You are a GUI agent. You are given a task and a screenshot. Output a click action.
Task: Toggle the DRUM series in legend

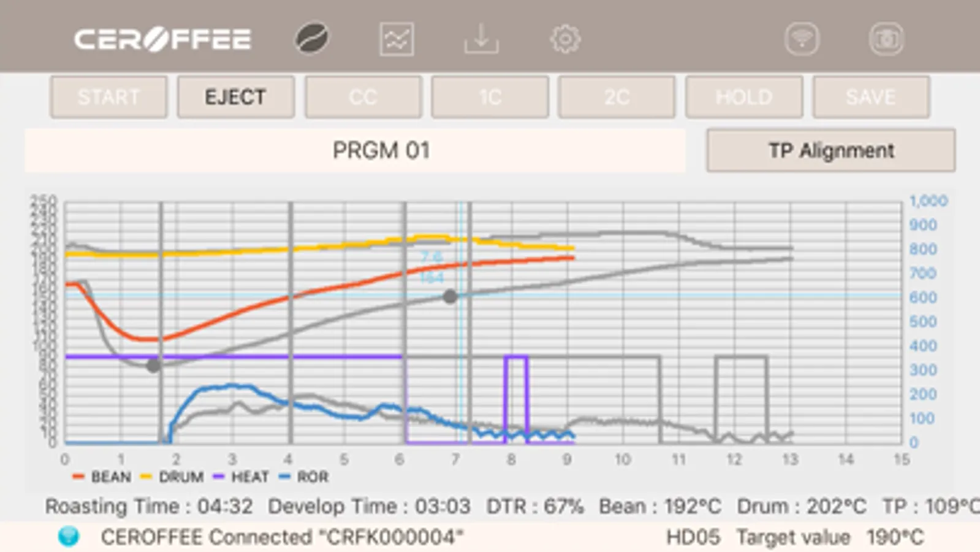coord(172,477)
